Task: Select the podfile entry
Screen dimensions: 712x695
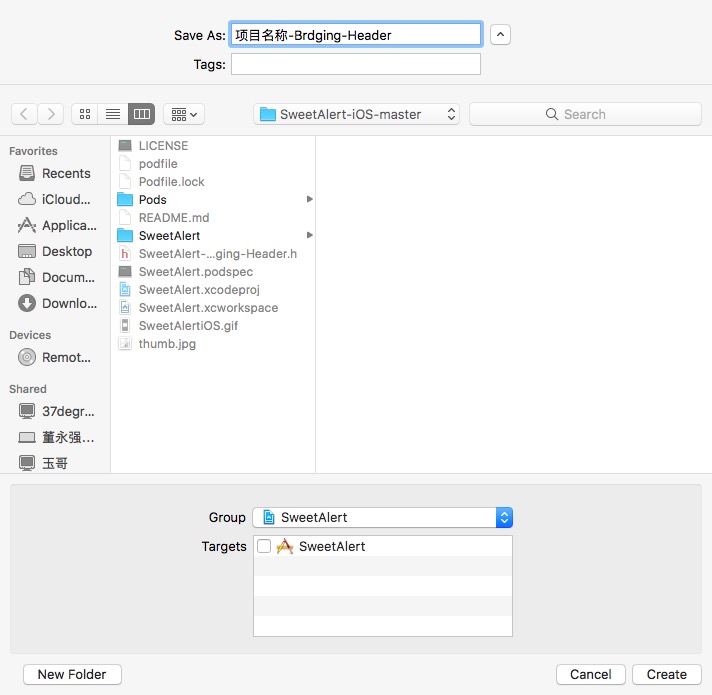Action: (x=213, y=163)
